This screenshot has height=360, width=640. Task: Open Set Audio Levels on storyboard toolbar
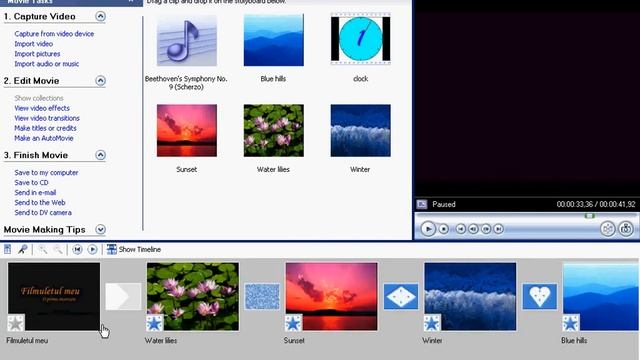point(7,249)
